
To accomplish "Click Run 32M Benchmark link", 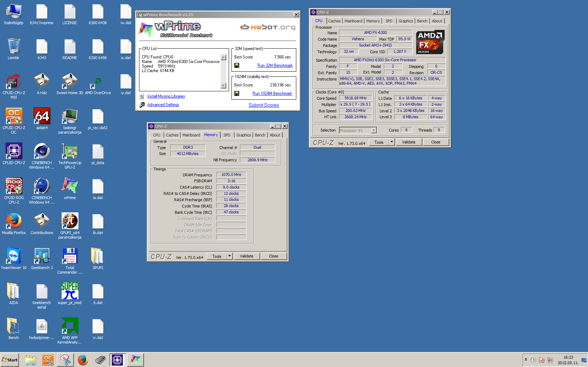I will [x=275, y=65].
